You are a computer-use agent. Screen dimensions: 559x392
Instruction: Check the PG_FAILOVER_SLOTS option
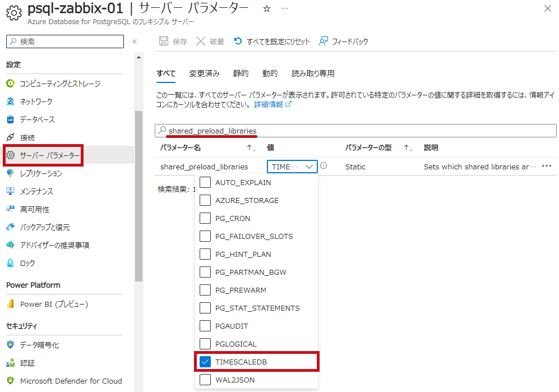pyautogui.click(x=205, y=236)
